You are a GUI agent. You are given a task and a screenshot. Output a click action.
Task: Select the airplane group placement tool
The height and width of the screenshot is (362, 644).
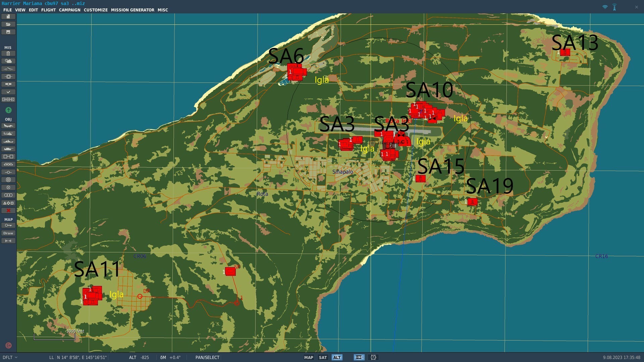point(8,126)
